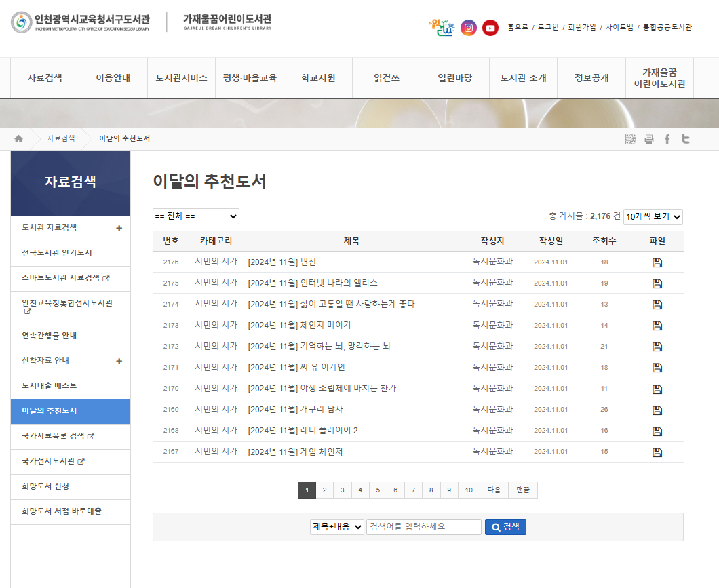Share page via Facebook icon
Screen dimensions: 719x588
coord(667,139)
